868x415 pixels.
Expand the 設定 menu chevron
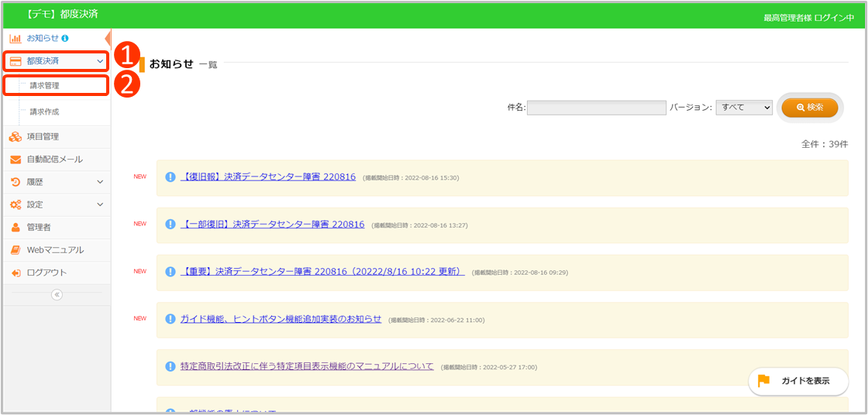(100, 204)
